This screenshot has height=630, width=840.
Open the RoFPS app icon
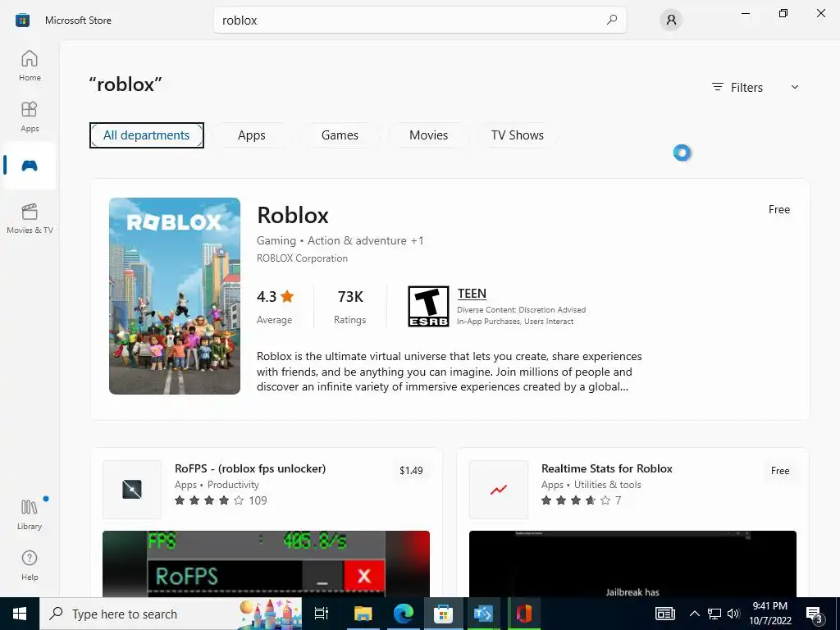[132, 489]
